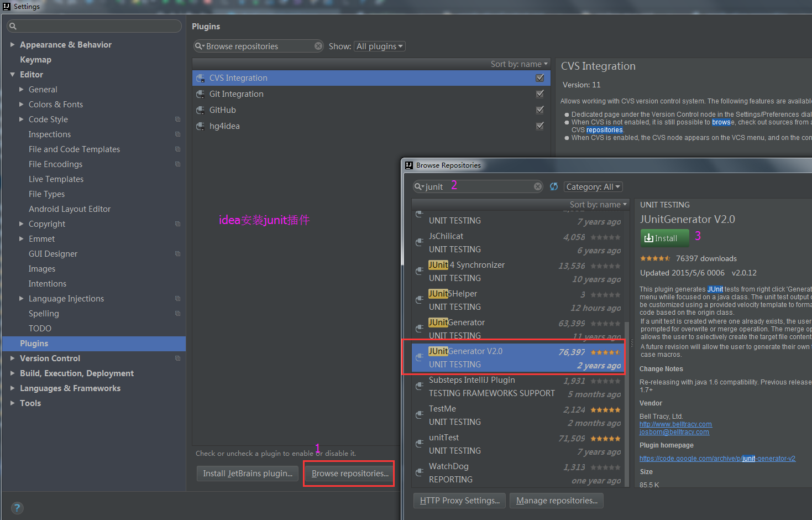The image size is (812, 520).
Task: Click the refresh repositories icon
Action: [554, 186]
